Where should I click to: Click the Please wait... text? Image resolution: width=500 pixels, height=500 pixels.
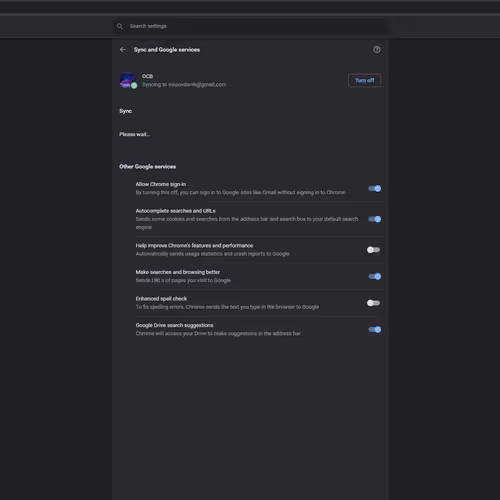(134, 134)
